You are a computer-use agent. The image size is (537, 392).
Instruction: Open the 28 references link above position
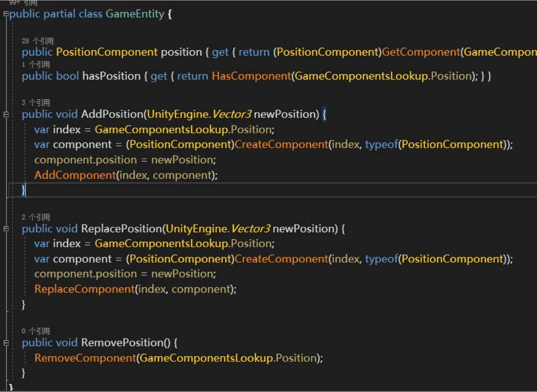[x=38, y=41]
